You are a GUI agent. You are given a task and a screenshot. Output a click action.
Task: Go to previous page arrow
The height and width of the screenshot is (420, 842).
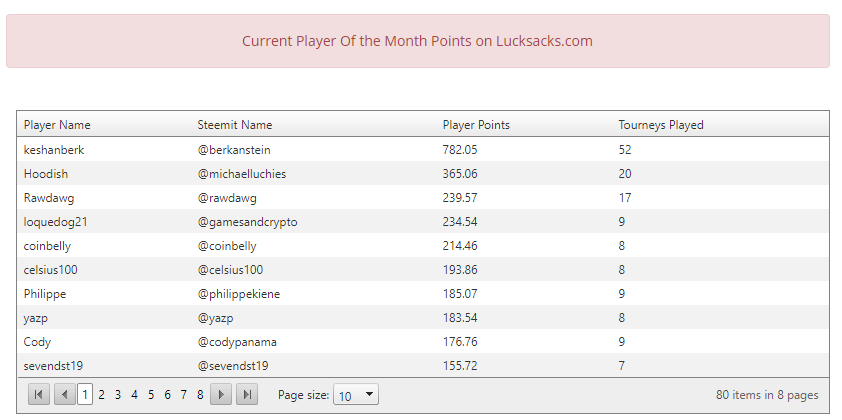point(64,395)
